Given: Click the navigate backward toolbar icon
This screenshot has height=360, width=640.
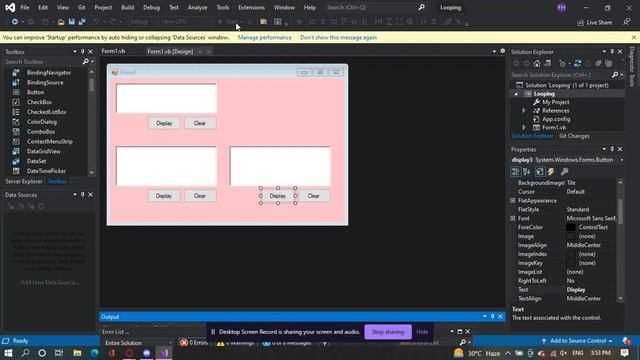Looking at the screenshot, I should click(x=15, y=22).
